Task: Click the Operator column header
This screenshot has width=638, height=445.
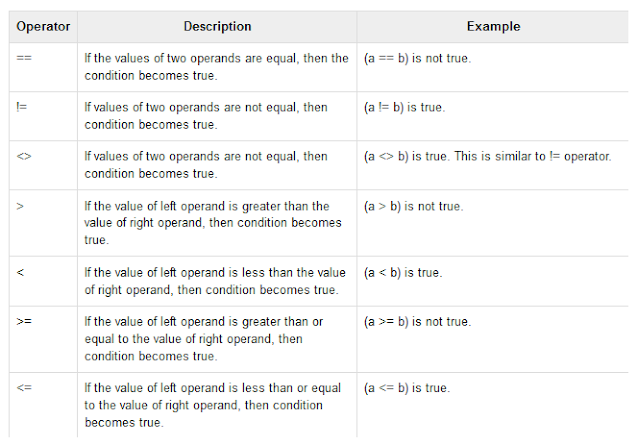Action: [41, 26]
